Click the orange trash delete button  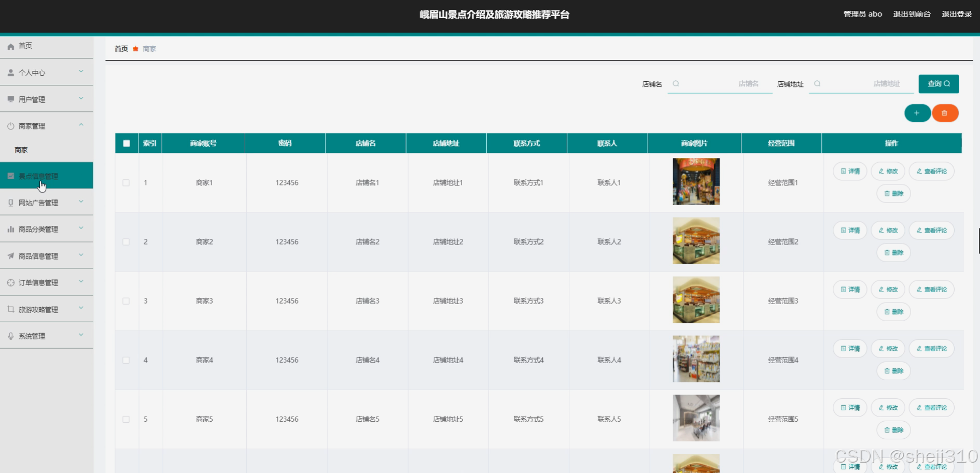tap(945, 113)
